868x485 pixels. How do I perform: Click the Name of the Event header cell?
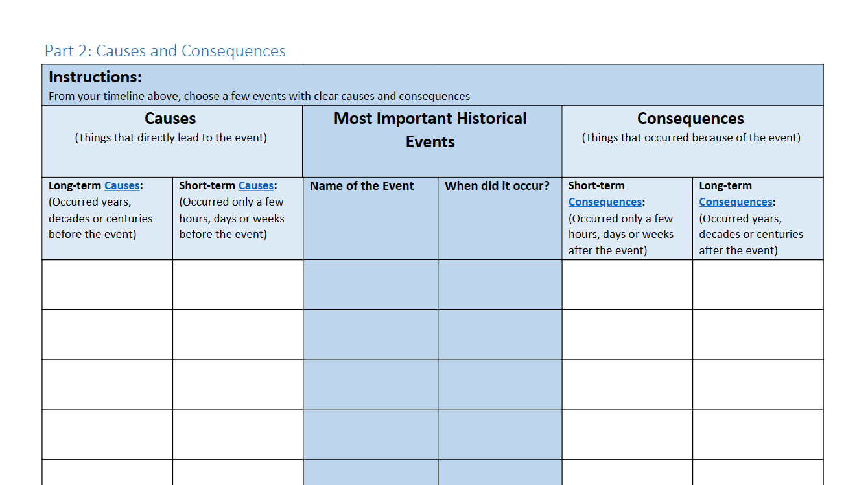pos(361,185)
